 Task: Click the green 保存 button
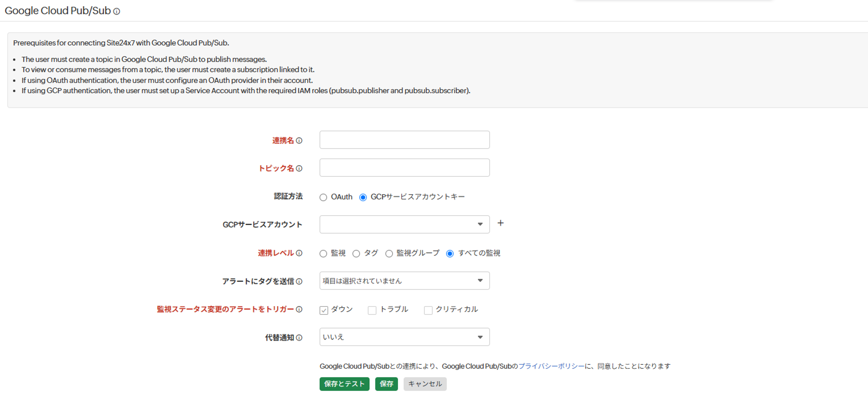tap(386, 384)
